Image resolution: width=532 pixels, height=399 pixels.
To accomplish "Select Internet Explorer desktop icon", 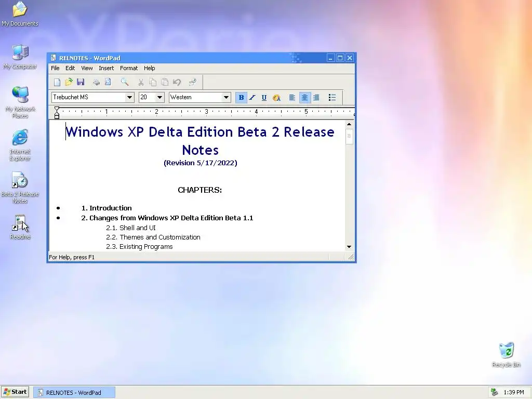I will tap(20, 145).
